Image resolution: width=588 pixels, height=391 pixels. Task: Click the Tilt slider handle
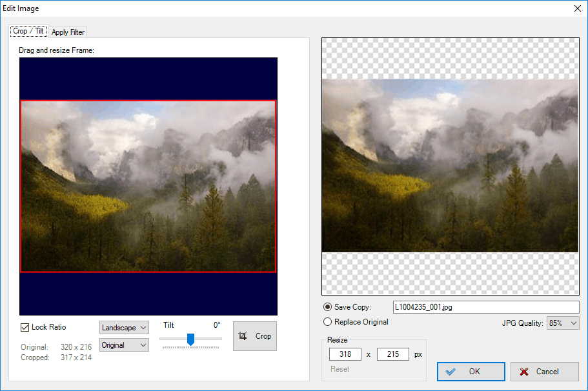click(x=190, y=339)
